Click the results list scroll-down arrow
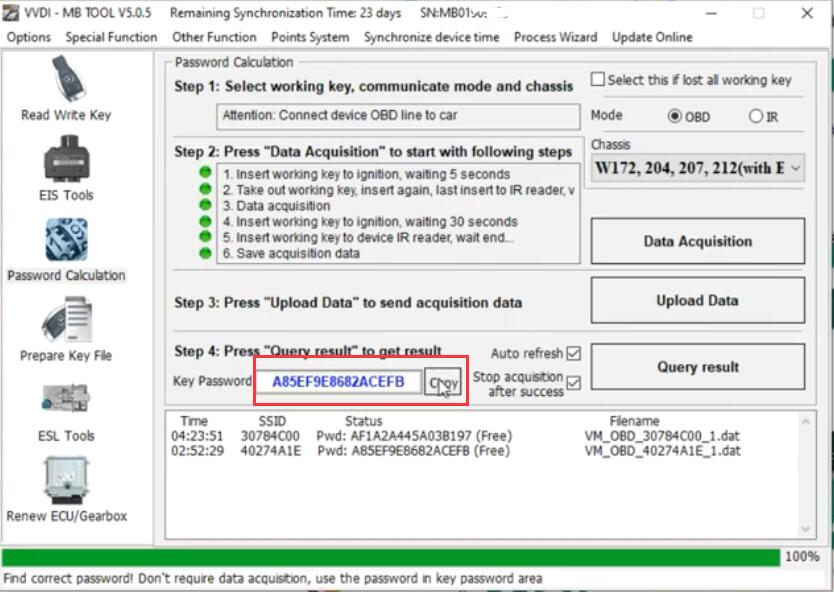 [805, 529]
